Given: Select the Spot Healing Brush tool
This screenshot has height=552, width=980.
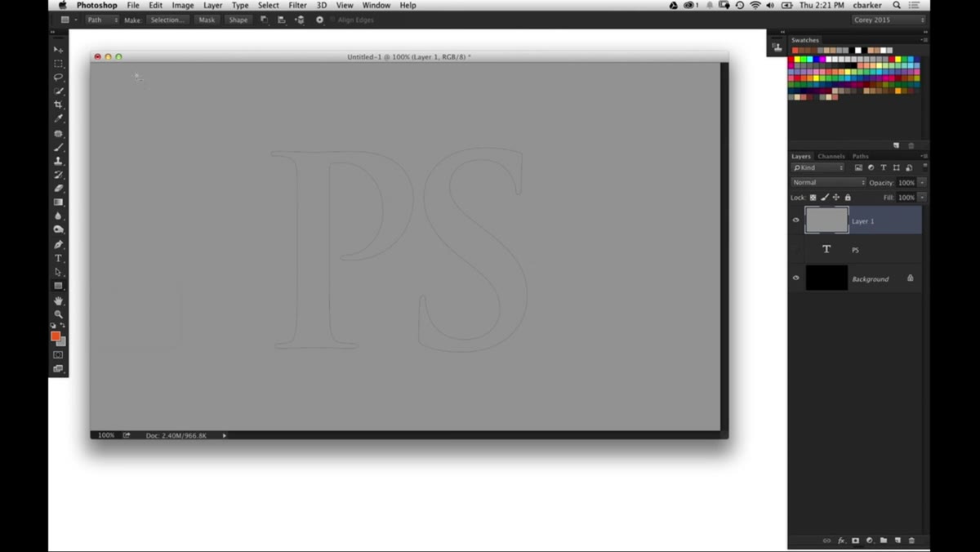Looking at the screenshot, I should (x=58, y=133).
